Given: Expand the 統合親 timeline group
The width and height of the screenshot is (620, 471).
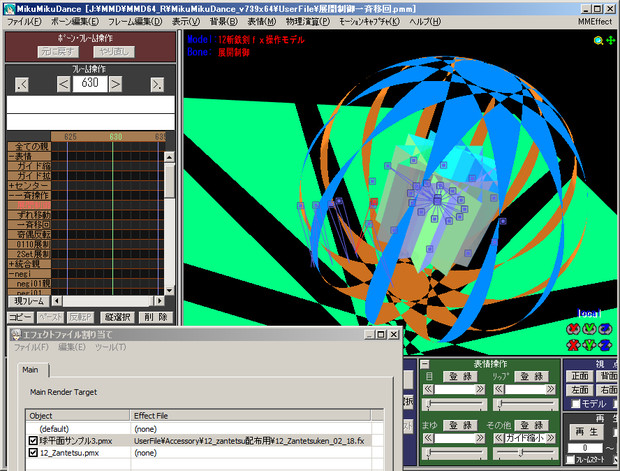Looking at the screenshot, I should pyautogui.click(x=11, y=264).
